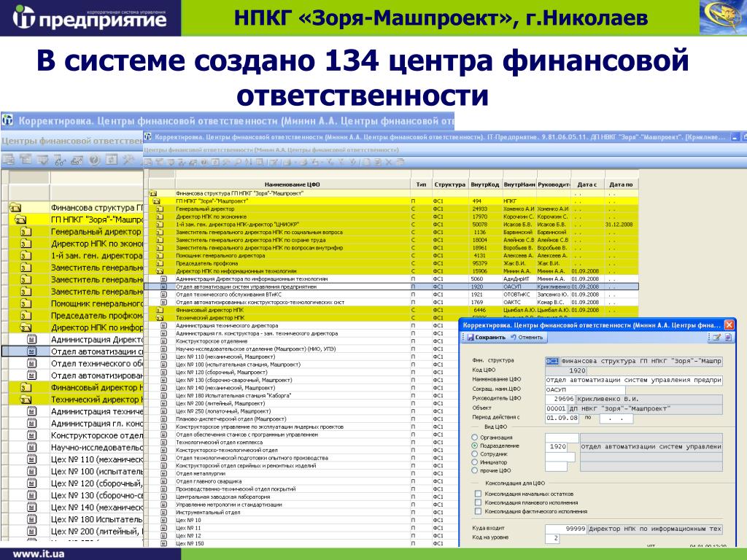Click the document icon beside Цех № 200 in the left large-font tree

31,532
